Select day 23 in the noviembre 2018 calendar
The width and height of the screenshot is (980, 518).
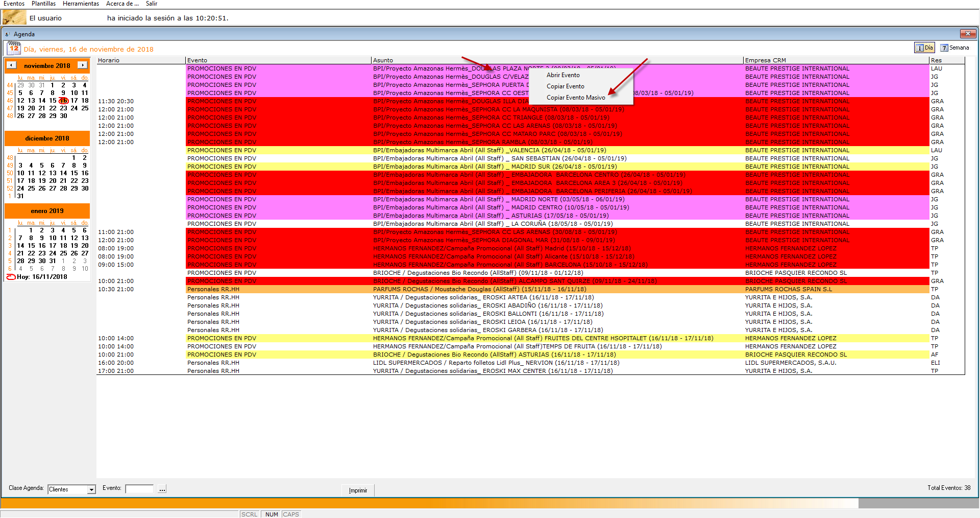(x=63, y=108)
